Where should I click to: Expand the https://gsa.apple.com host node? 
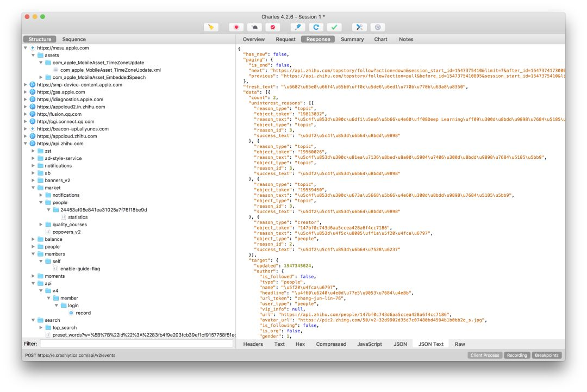[x=26, y=92]
